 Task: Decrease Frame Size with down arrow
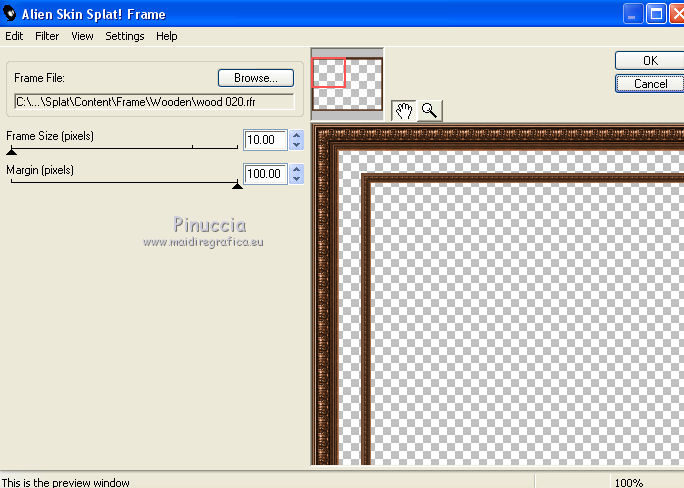tap(297, 145)
